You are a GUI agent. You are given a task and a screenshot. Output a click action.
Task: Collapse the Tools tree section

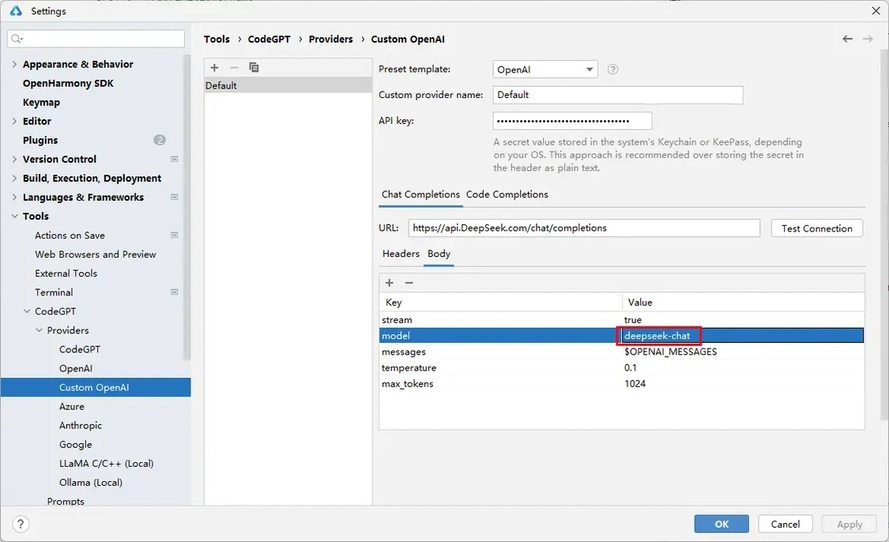click(14, 216)
